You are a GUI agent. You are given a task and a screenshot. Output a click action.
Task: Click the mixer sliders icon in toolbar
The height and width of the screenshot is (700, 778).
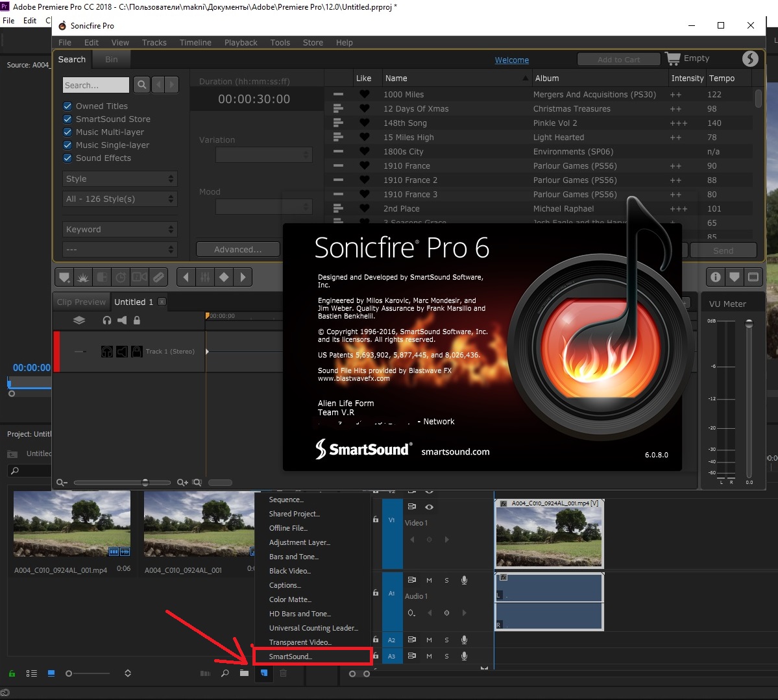[x=205, y=277]
